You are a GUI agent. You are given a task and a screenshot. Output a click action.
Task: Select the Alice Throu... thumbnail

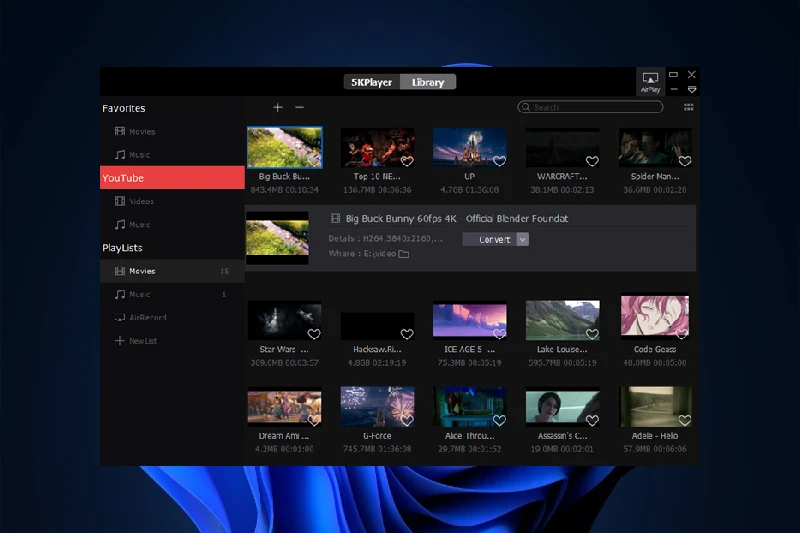470,407
